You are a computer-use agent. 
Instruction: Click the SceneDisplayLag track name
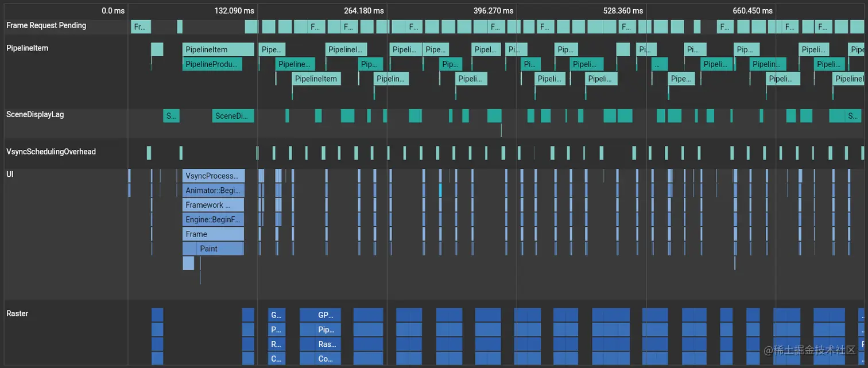click(x=35, y=114)
